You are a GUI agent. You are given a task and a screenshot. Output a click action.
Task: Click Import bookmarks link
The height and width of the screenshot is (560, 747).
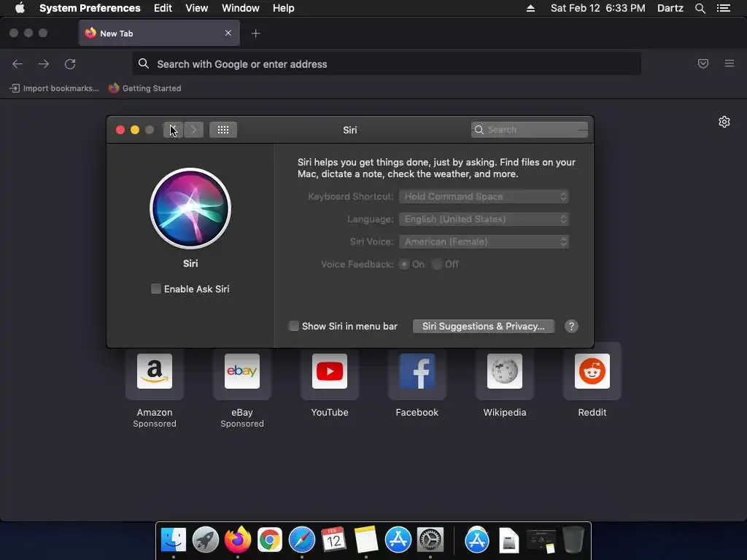click(54, 88)
